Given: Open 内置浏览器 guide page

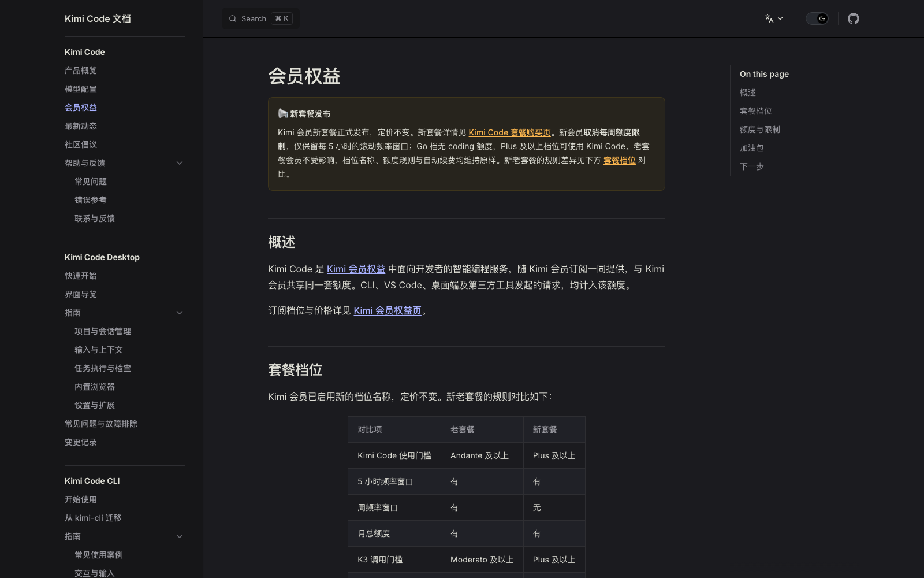Looking at the screenshot, I should pyautogui.click(x=95, y=387).
